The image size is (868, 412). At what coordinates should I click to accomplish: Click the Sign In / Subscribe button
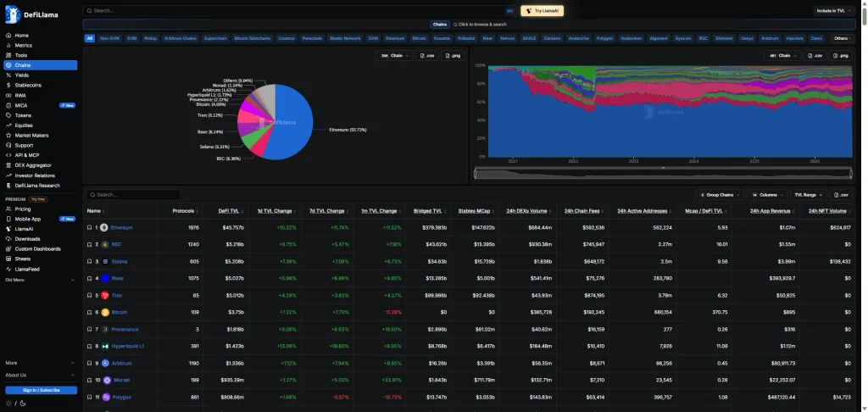tap(41, 391)
